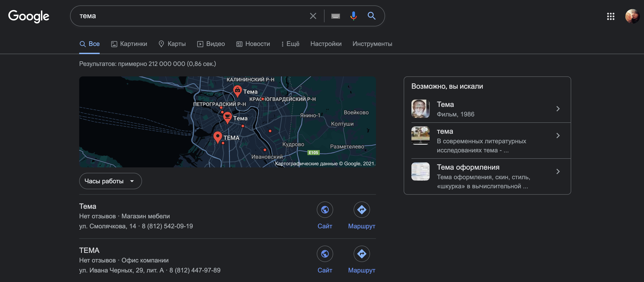644x282 pixels.
Task: Expand the Тема Фильм 1986 chevron
Action: pos(558,109)
